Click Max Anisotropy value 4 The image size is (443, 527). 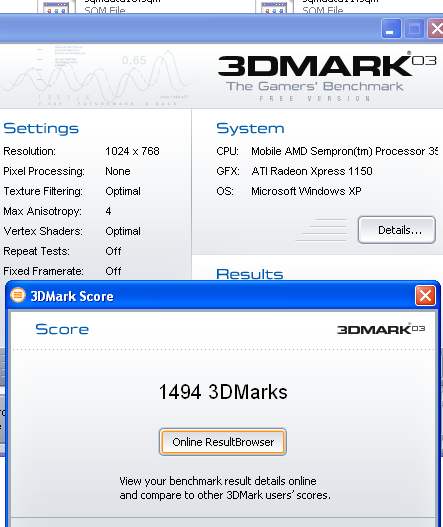[108, 211]
